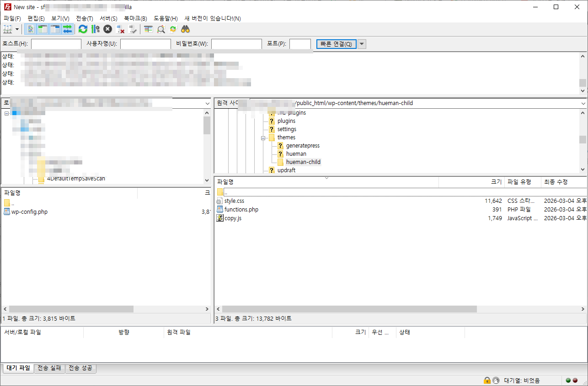Open remote file search with the binoculars icon

(x=185, y=29)
